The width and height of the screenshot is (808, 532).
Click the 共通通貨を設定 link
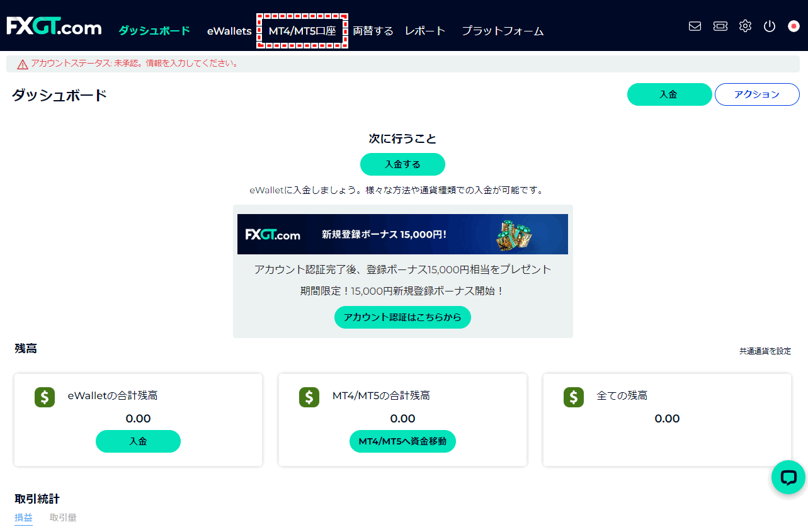pyautogui.click(x=765, y=351)
